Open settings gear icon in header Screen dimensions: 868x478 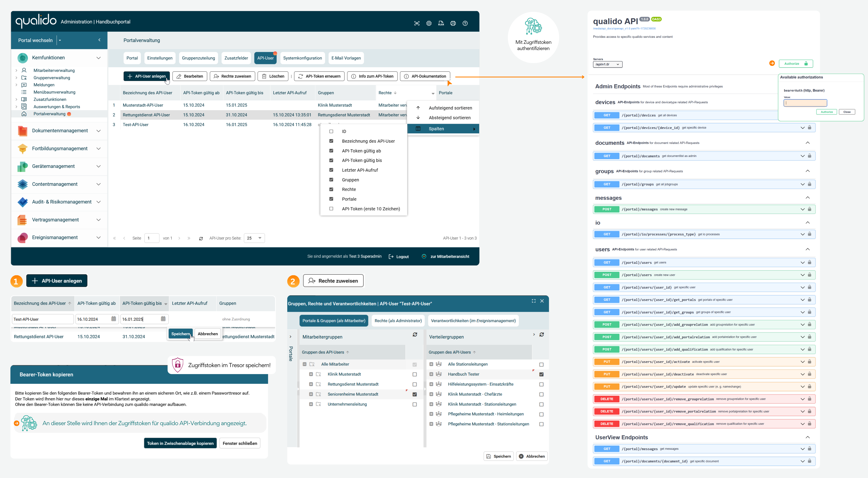coord(429,23)
